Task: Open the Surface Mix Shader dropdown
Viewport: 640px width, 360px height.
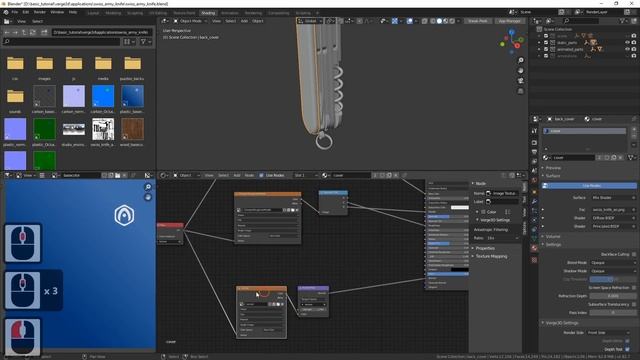Action: click(x=613, y=198)
